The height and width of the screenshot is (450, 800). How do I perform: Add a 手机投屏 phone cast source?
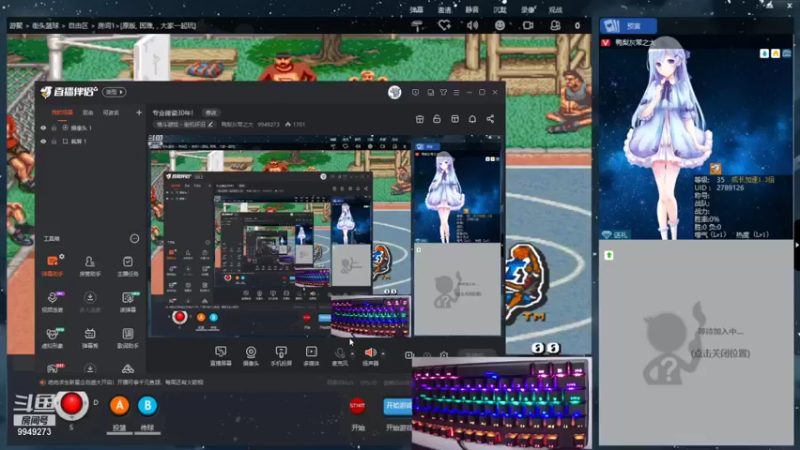click(x=281, y=356)
